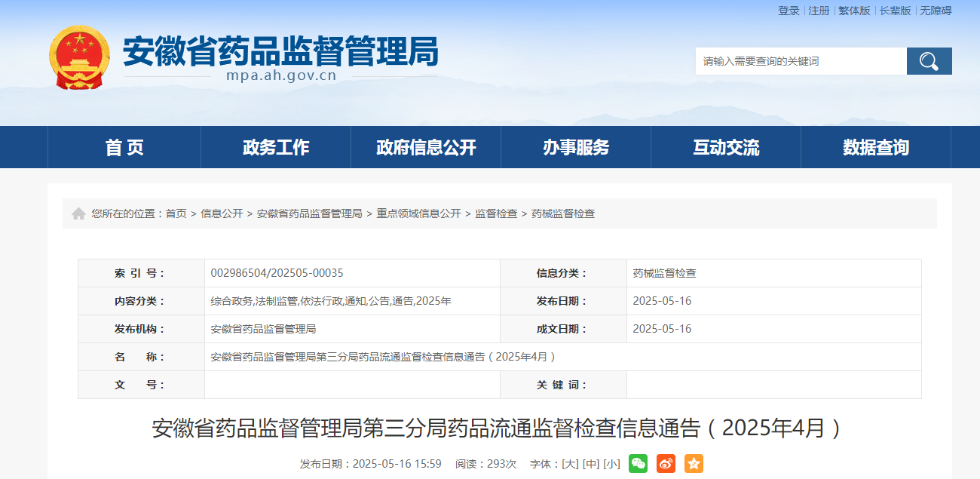This screenshot has width=980, height=479.
Task: Click the 发布日期 value 2025-05-16
Action: (662, 301)
